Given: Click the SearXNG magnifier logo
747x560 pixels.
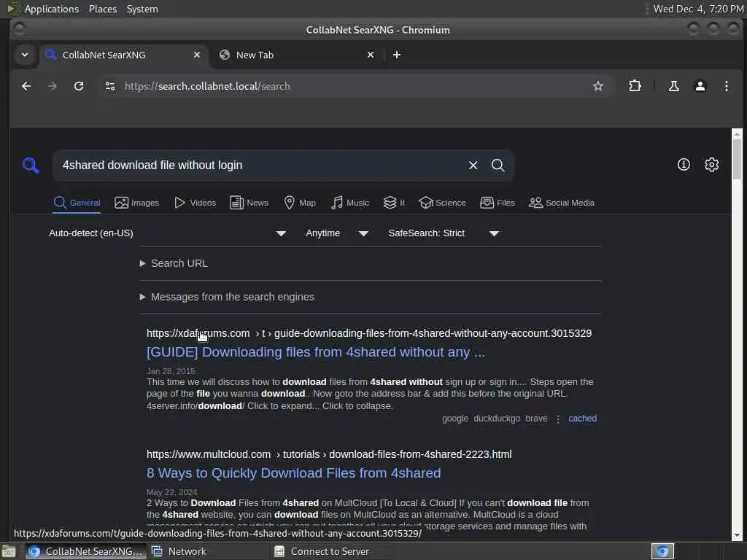Looking at the screenshot, I should (31, 166).
